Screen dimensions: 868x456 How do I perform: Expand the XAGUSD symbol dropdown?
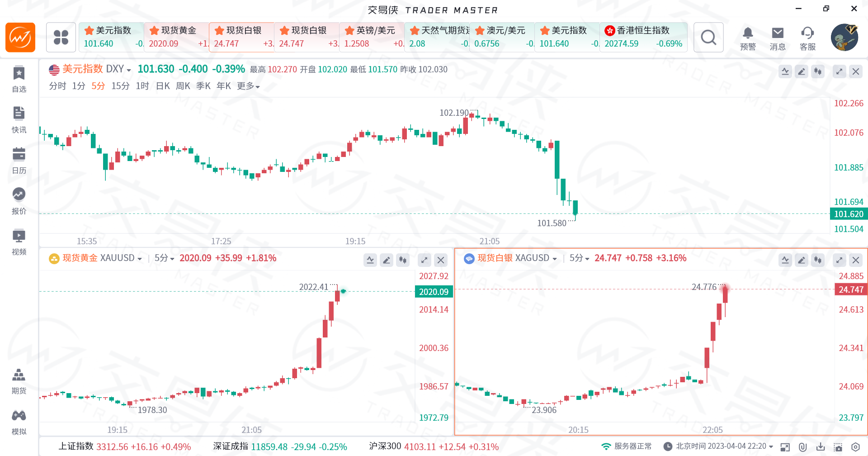[x=555, y=259]
